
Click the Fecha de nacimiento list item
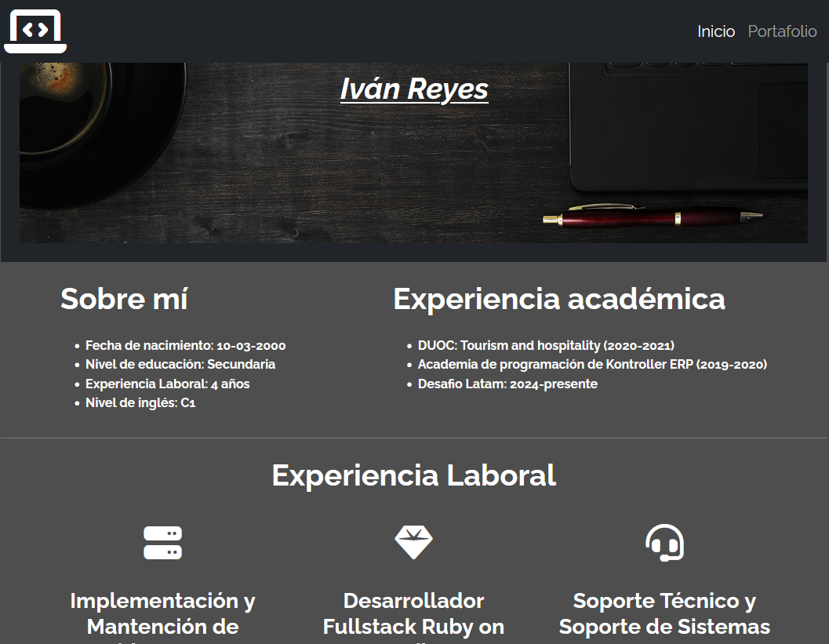click(x=185, y=345)
